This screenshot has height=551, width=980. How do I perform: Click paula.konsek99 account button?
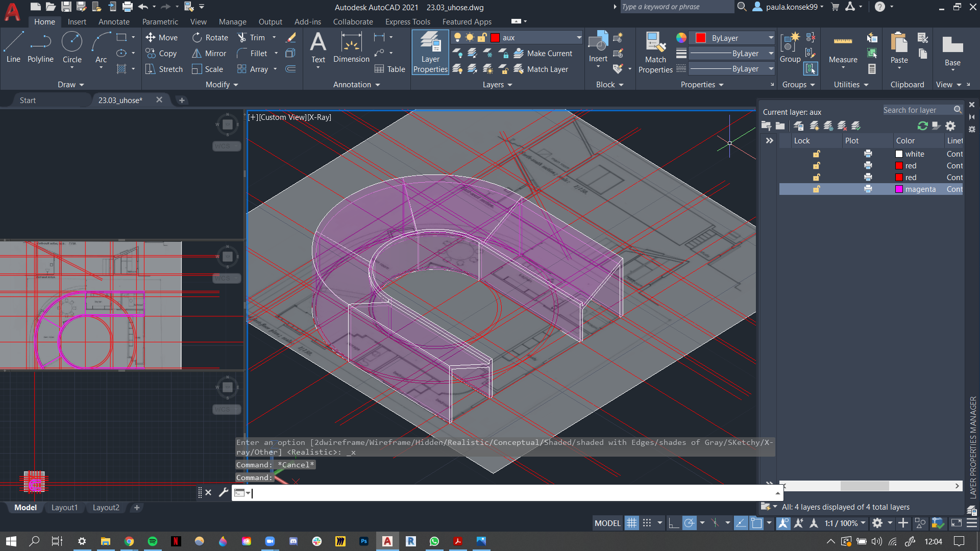(x=788, y=7)
